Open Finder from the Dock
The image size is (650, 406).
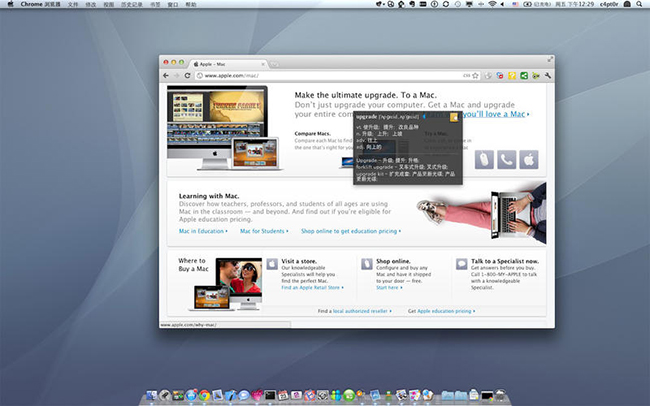151,395
